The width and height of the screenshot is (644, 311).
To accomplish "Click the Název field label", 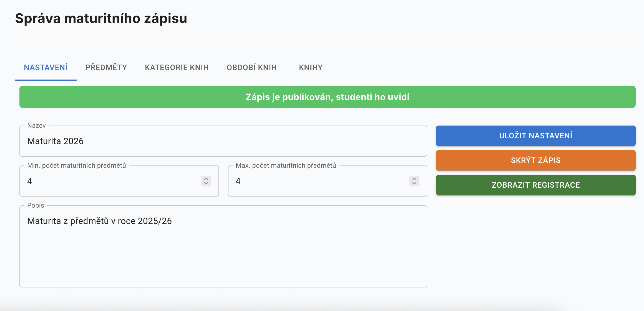I will pos(36,126).
